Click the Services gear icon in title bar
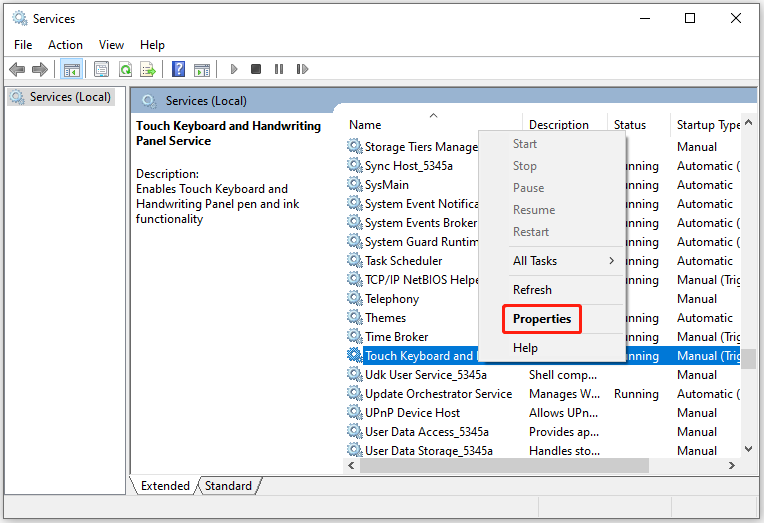Viewport: 764px width, 523px height. pos(20,19)
